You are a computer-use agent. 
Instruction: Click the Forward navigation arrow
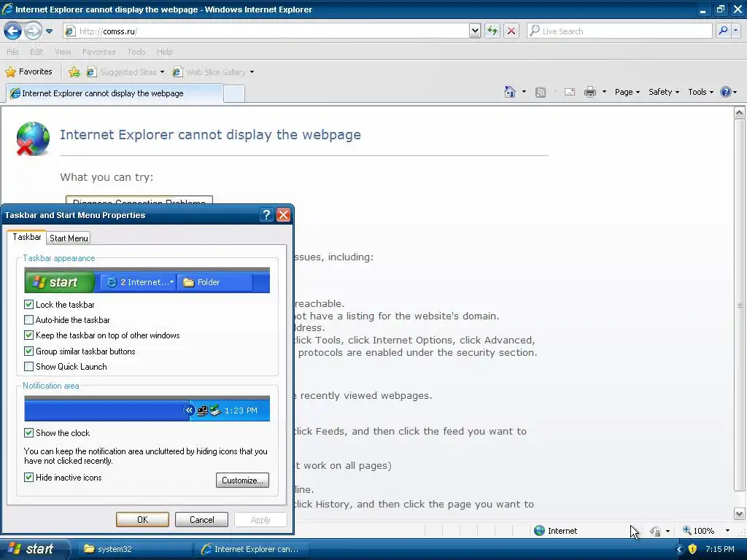(33, 31)
